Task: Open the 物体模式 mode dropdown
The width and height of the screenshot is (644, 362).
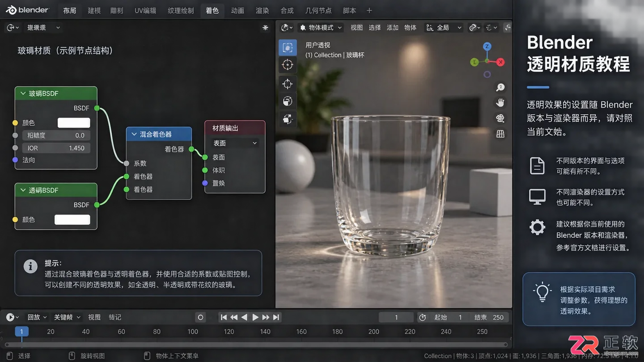Action: pyautogui.click(x=321, y=28)
